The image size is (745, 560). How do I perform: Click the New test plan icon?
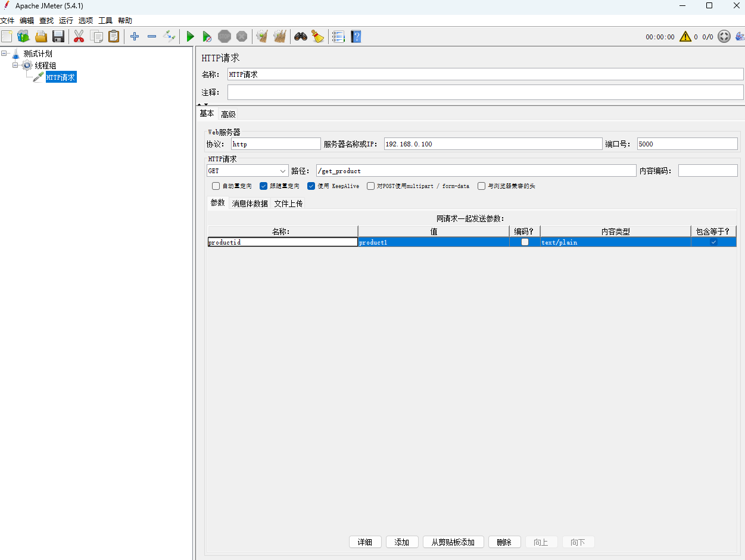(x=7, y=37)
